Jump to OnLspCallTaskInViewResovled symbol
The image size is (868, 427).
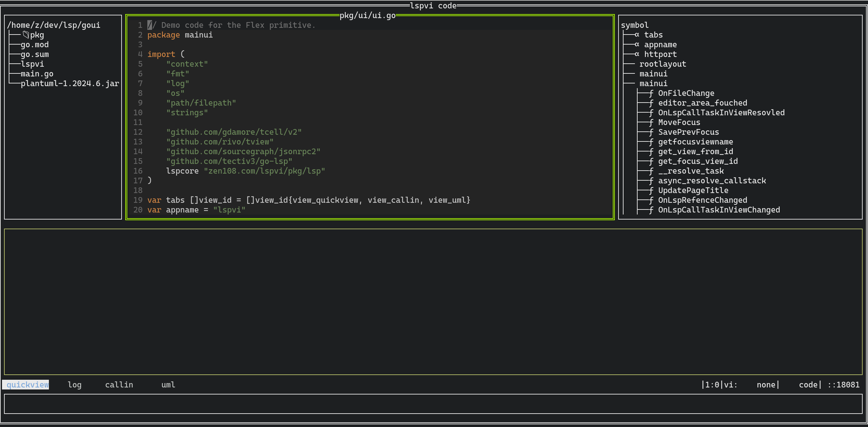coord(721,113)
